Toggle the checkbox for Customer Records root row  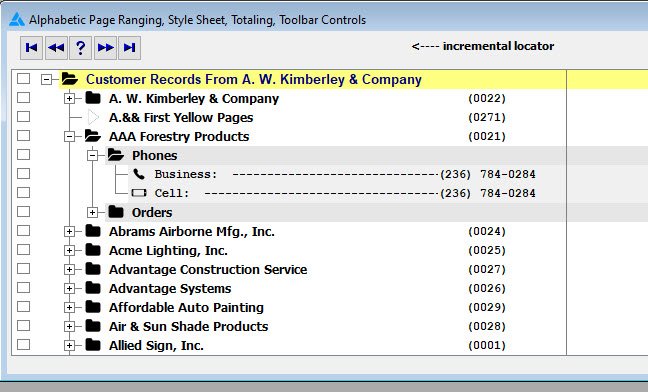click(x=24, y=78)
